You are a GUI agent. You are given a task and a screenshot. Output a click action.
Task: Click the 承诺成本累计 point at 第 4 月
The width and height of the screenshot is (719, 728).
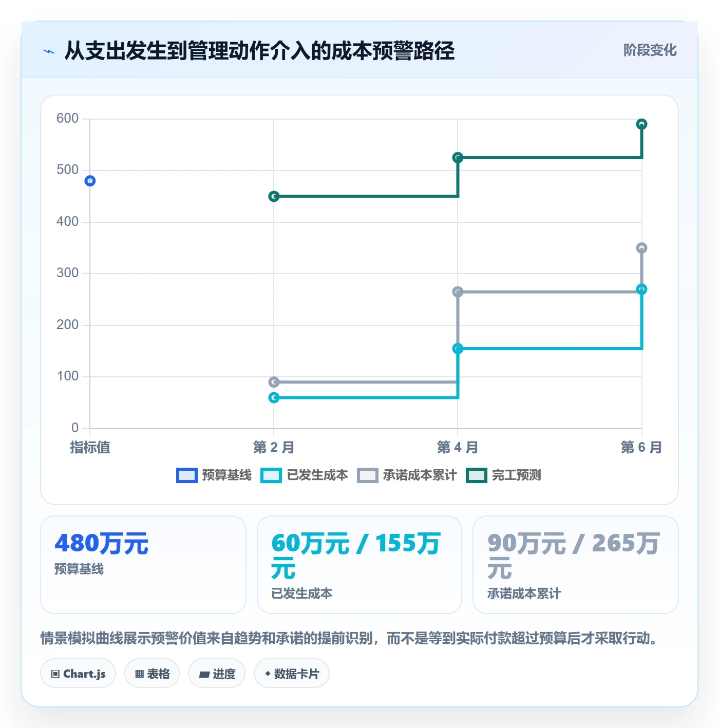tap(458, 292)
